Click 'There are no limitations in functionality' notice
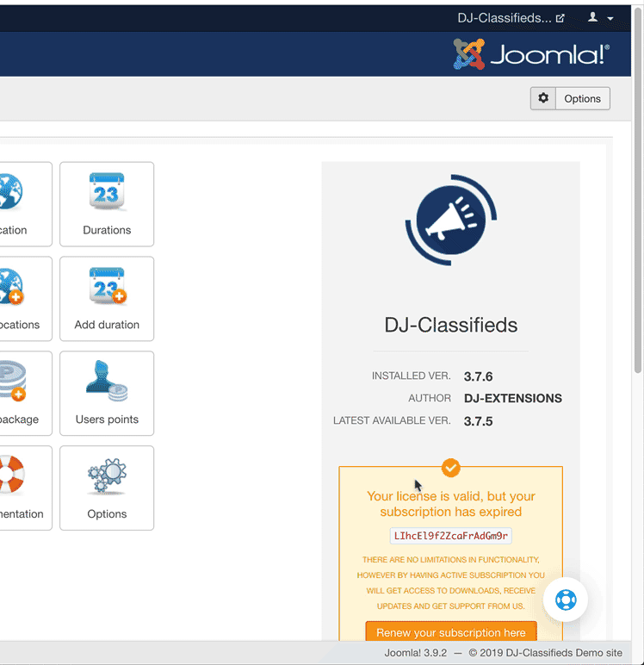 click(450, 582)
